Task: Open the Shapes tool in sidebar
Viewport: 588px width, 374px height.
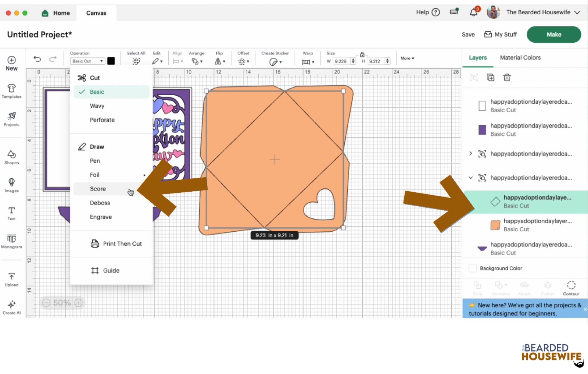Action: (x=11, y=157)
